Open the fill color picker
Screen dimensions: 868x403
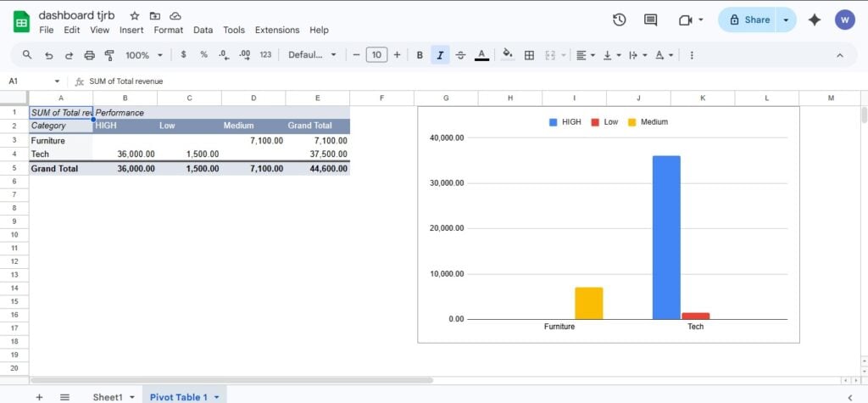(507, 54)
